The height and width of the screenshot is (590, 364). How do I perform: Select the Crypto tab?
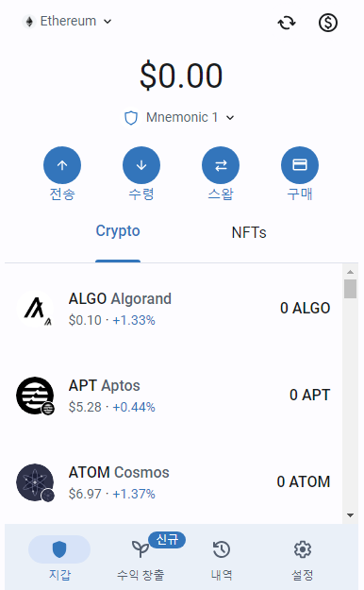pos(118,230)
